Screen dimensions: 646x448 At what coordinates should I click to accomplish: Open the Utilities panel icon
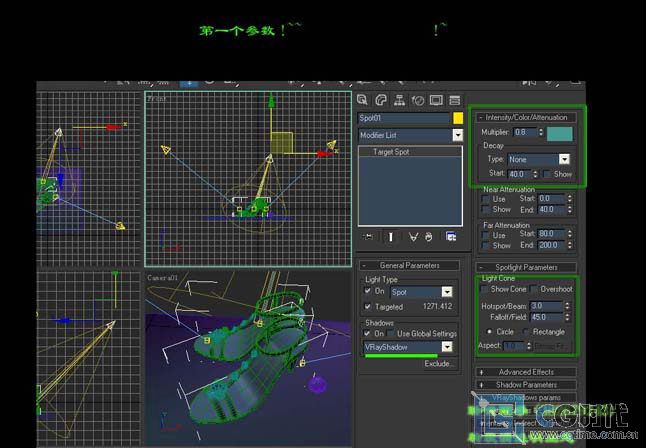[x=453, y=100]
